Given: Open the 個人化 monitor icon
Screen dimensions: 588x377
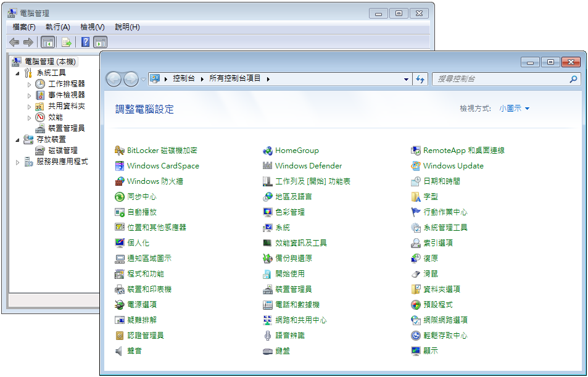Looking at the screenshot, I should (119, 243).
